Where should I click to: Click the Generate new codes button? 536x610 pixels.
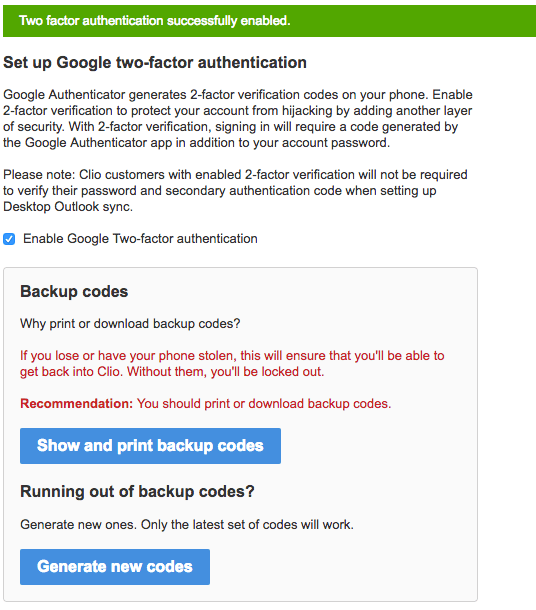(115, 567)
